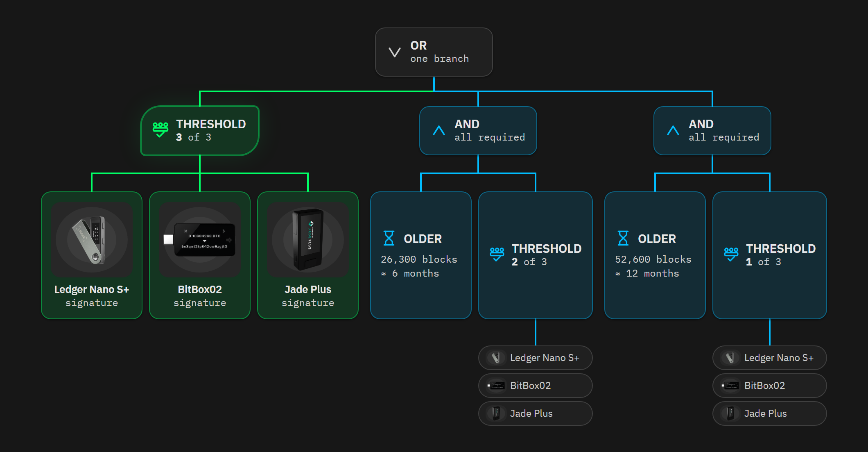Select the 'OR' root node title

click(418, 45)
